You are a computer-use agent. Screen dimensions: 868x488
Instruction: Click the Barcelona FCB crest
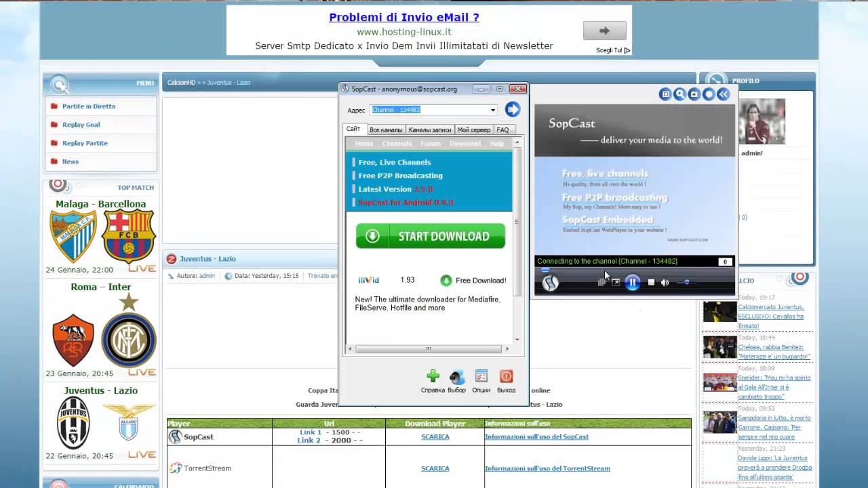click(x=129, y=236)
